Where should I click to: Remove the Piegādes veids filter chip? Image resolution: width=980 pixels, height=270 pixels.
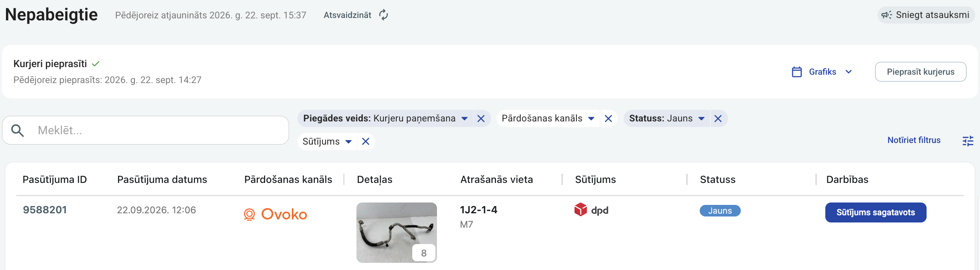coord(481,119)
